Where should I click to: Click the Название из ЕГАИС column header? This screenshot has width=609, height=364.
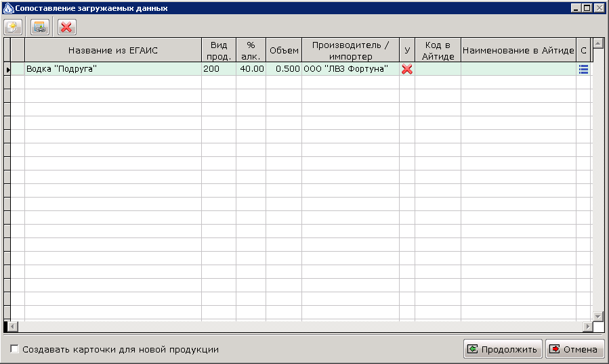point(113,50)
